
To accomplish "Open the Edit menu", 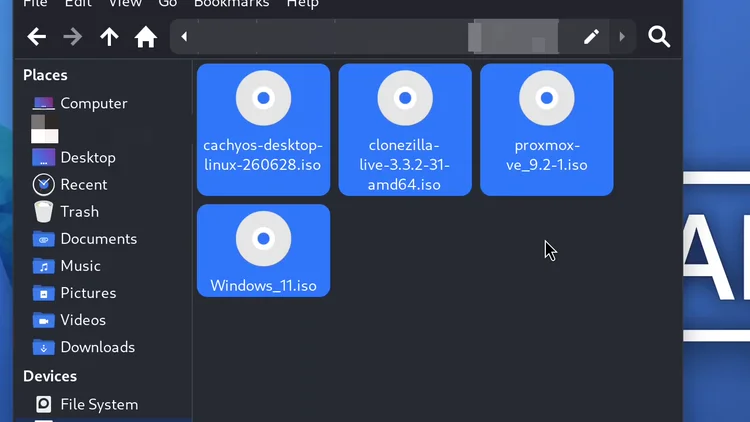I will click(x=78, y=3).
